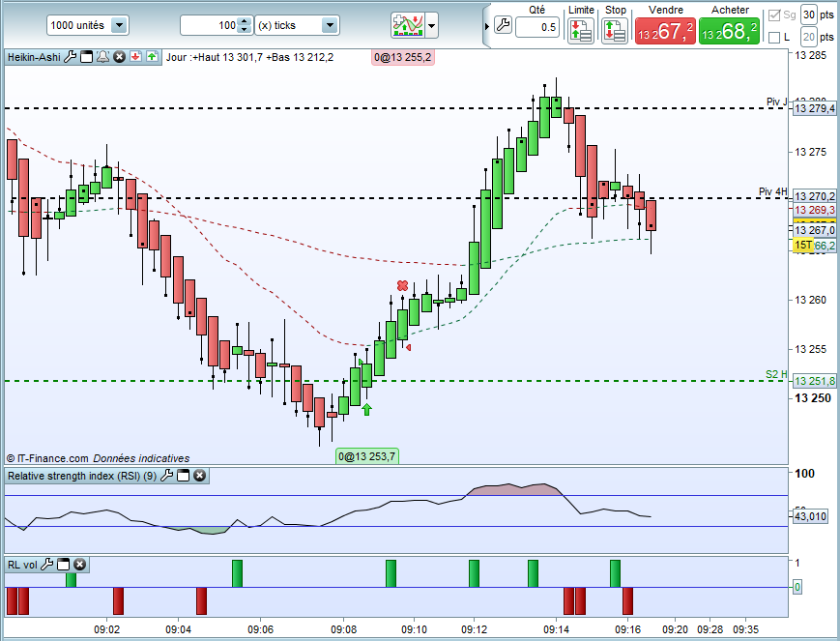Enable the L checkbox
840x641 pixels.
pos(774,38)
